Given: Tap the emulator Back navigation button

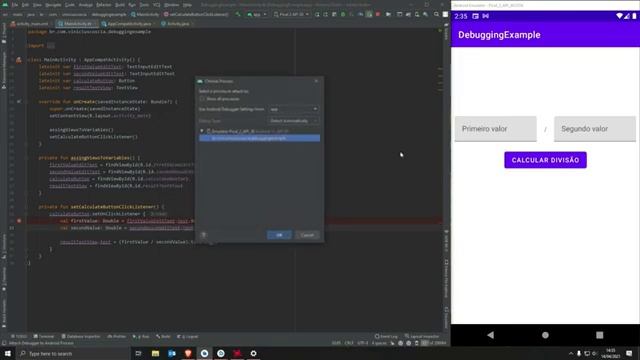Looking at the screenshot, I should [491, 335].
